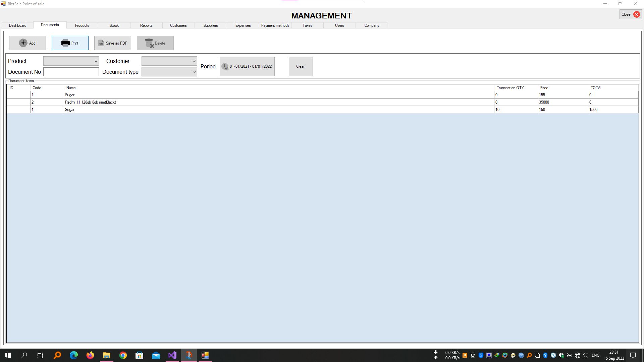Open Google Chrome from the taskbar
Screen dimensions: 644x362
123,355
